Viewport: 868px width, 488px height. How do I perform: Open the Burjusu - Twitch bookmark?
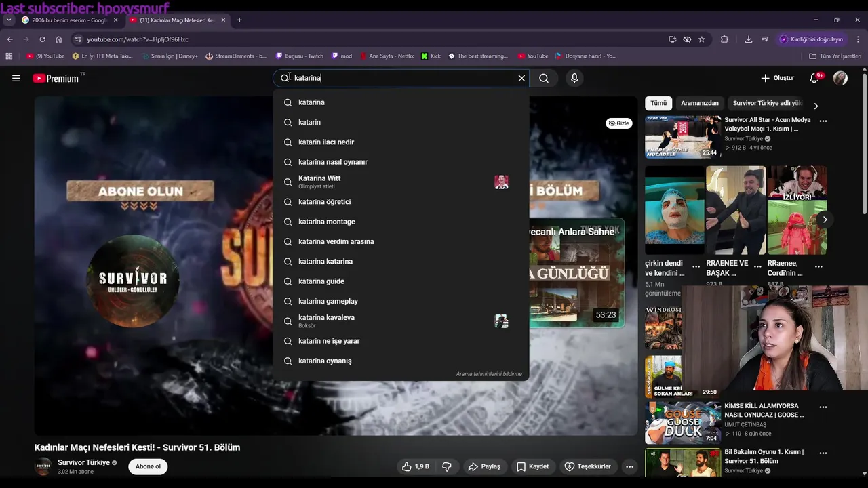click(299, 56)
